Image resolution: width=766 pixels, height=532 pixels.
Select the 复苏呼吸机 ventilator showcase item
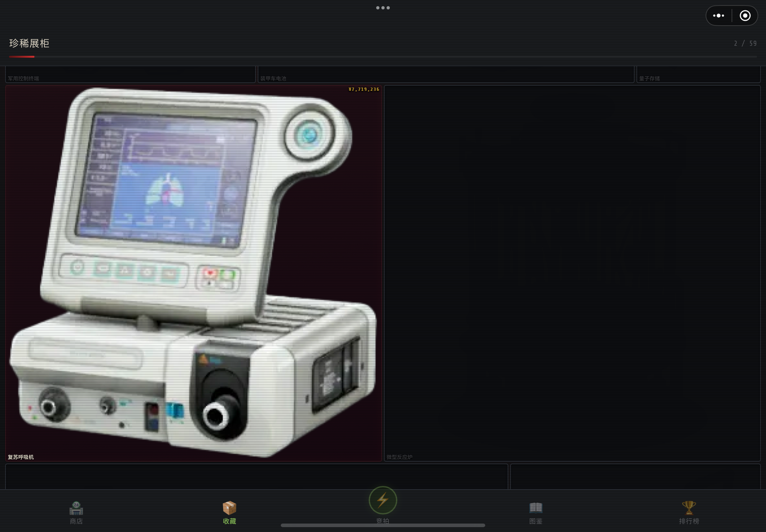[194, 273]
